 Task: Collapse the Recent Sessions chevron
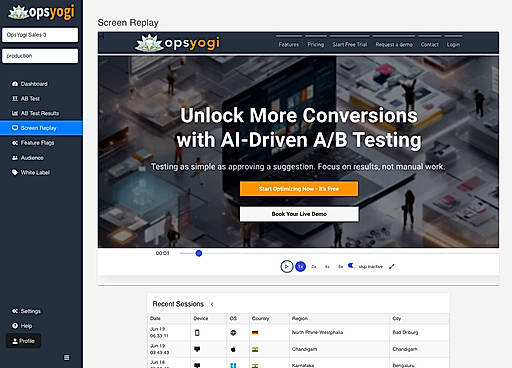[212, 304]
